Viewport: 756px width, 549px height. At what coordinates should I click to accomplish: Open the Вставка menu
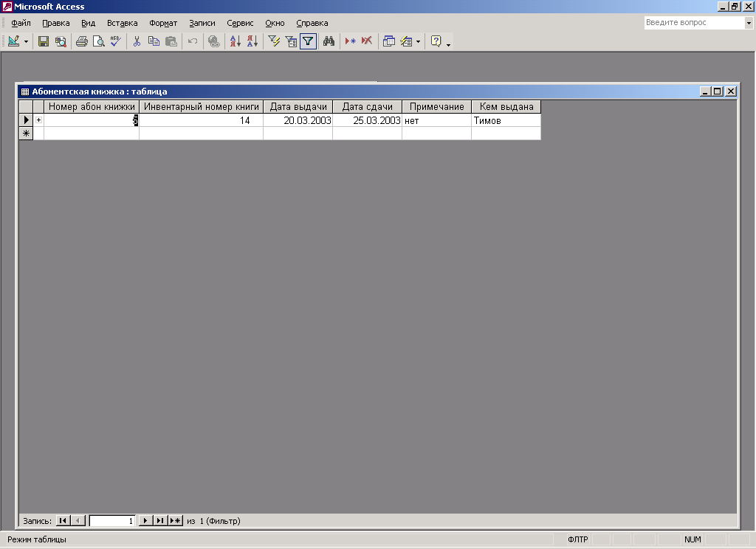122,23
